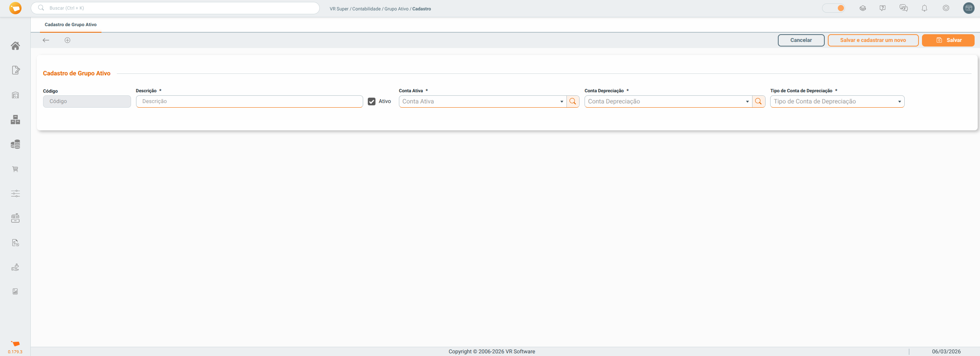The image size is (980, 356).
Task: Open the shopping cart sidebar icon
Action: [x=15, y=169]
